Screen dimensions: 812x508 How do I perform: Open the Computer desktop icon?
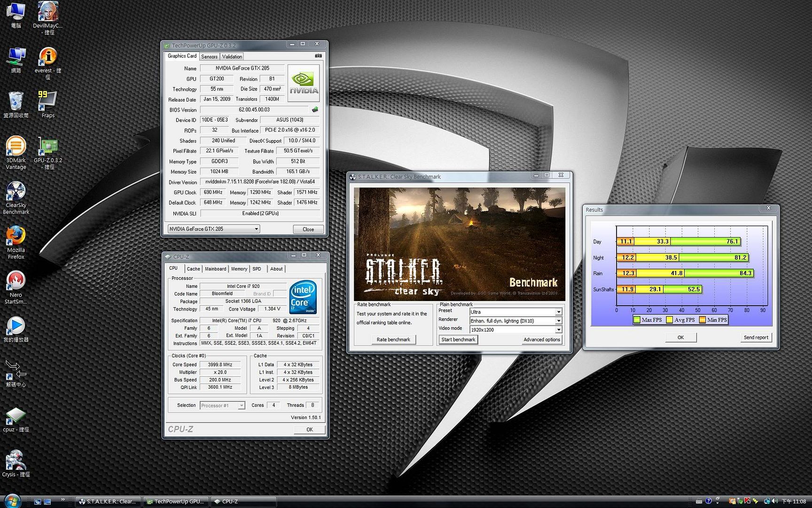(16, 16)
